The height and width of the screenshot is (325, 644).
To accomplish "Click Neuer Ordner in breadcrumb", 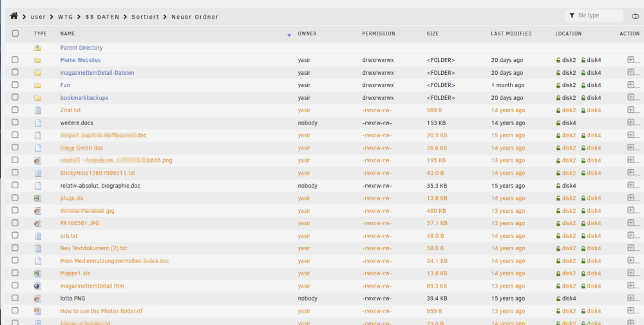I will click(195, 17).
